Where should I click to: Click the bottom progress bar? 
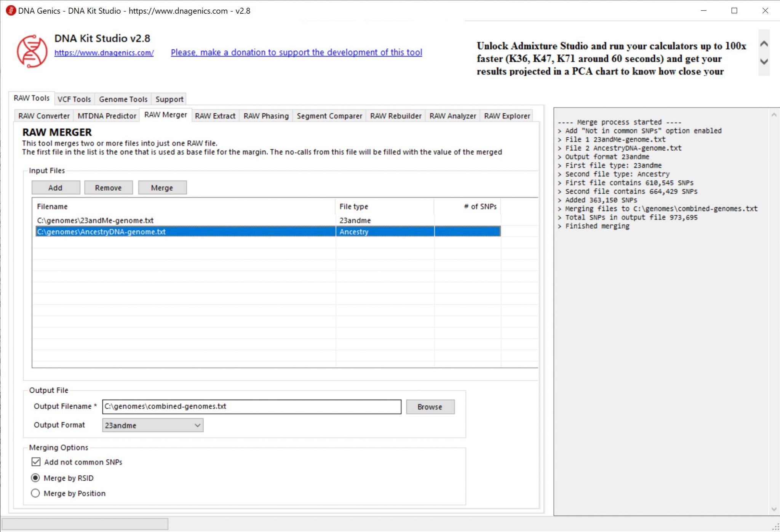85,524
